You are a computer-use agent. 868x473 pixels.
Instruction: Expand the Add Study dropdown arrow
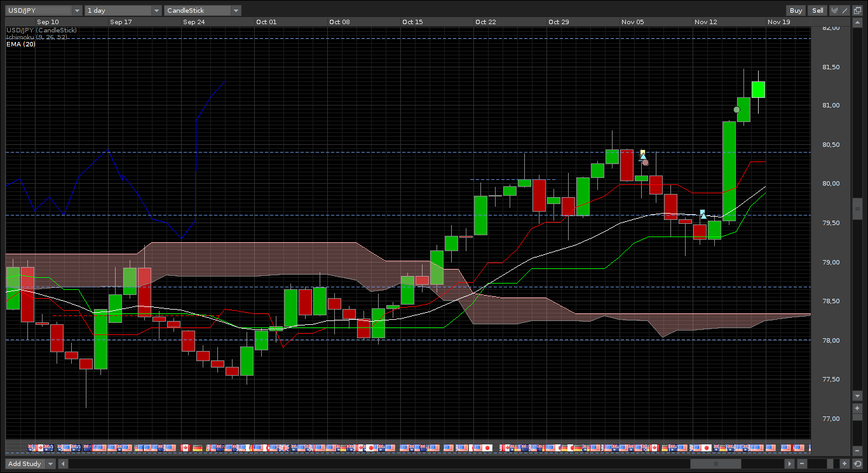(51, 463)
